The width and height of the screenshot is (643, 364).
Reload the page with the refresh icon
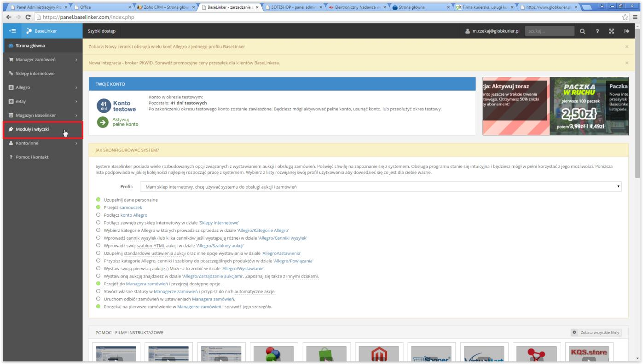point(29,17)
